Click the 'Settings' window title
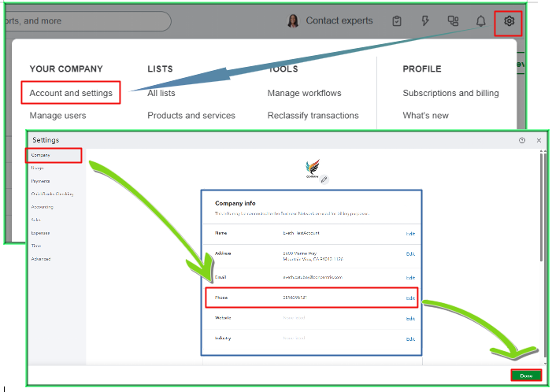The height and width of the screenshot is (392, 552). pyautogui.click(x=46, y=140)
